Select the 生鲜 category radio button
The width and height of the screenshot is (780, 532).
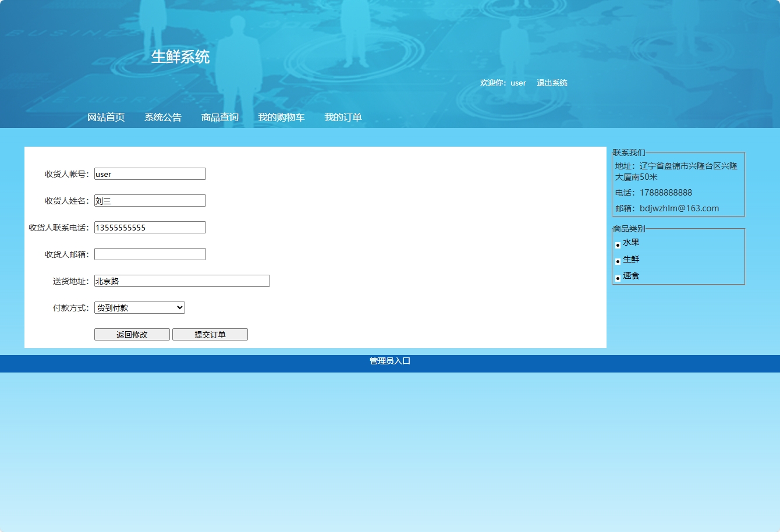point(618,261)
